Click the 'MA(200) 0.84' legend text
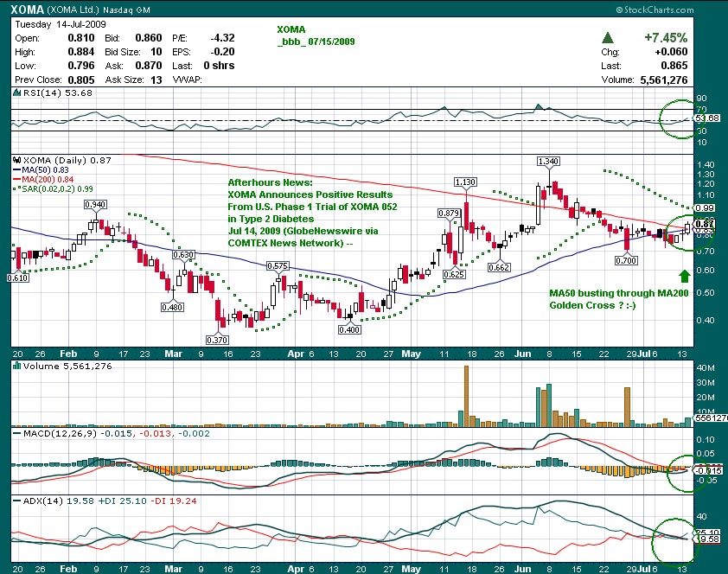This screenshot has width=728, height=574. 48,180
